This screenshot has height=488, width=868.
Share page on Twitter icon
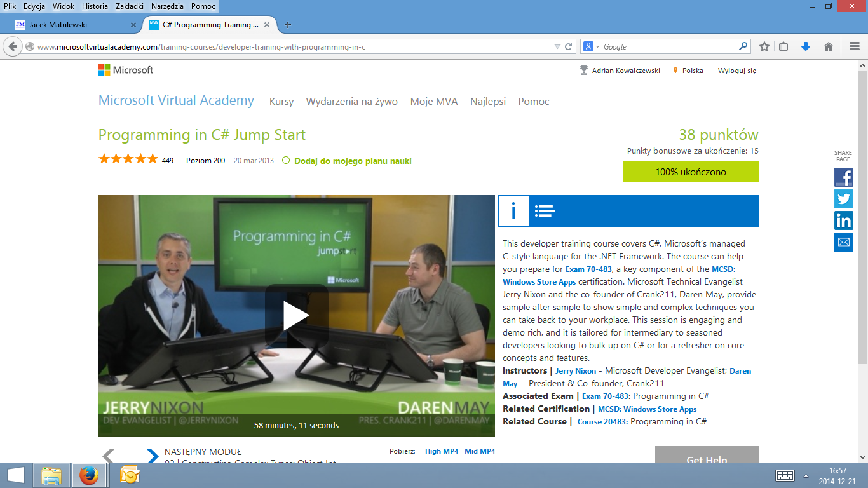[843, 199]
